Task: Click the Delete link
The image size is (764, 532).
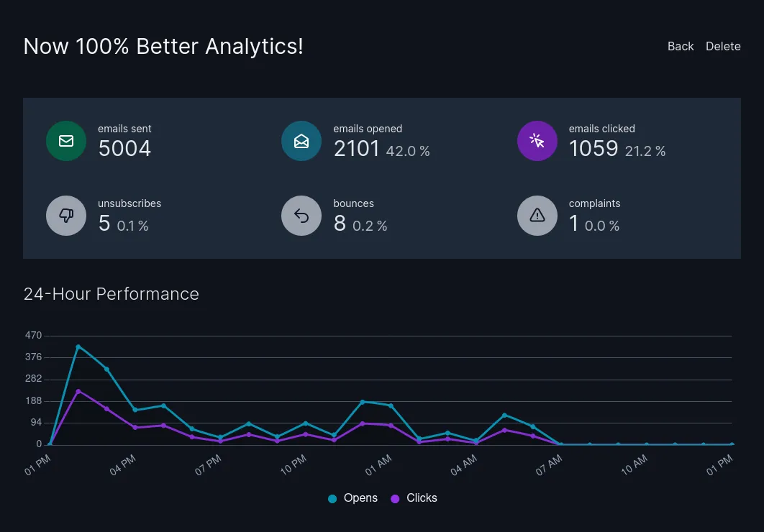Action: 723,46
